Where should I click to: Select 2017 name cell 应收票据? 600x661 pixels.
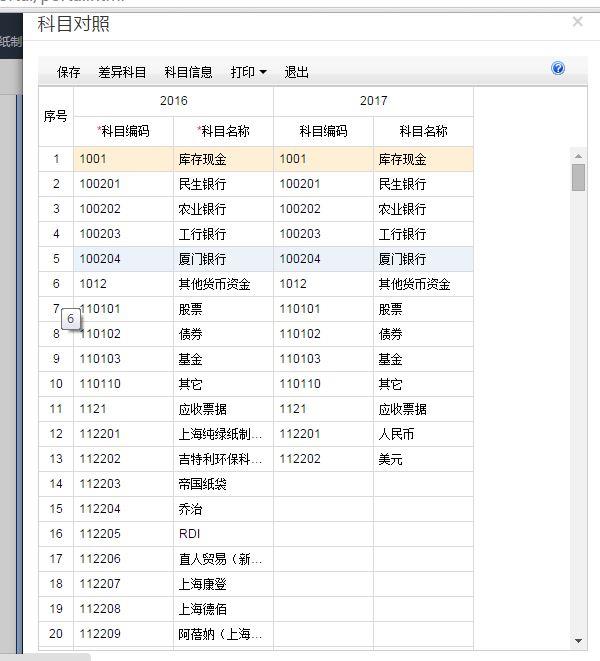coord(423,409)
